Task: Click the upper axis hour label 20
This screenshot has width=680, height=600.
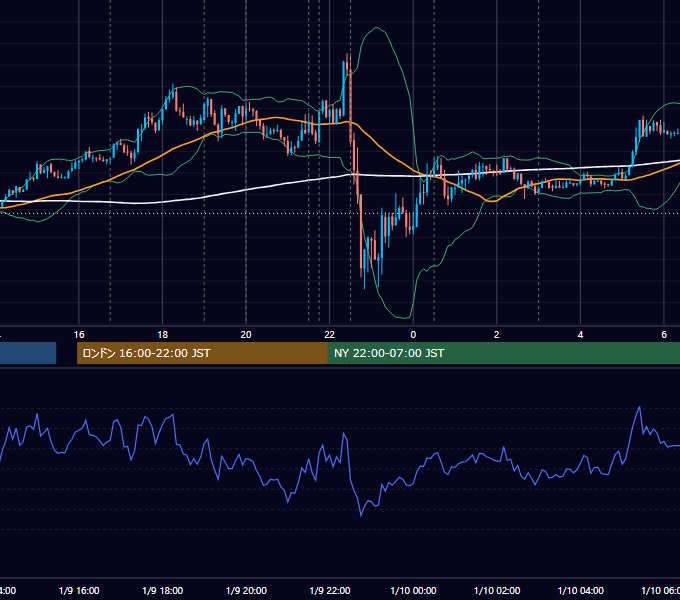Action: (246, 335)
